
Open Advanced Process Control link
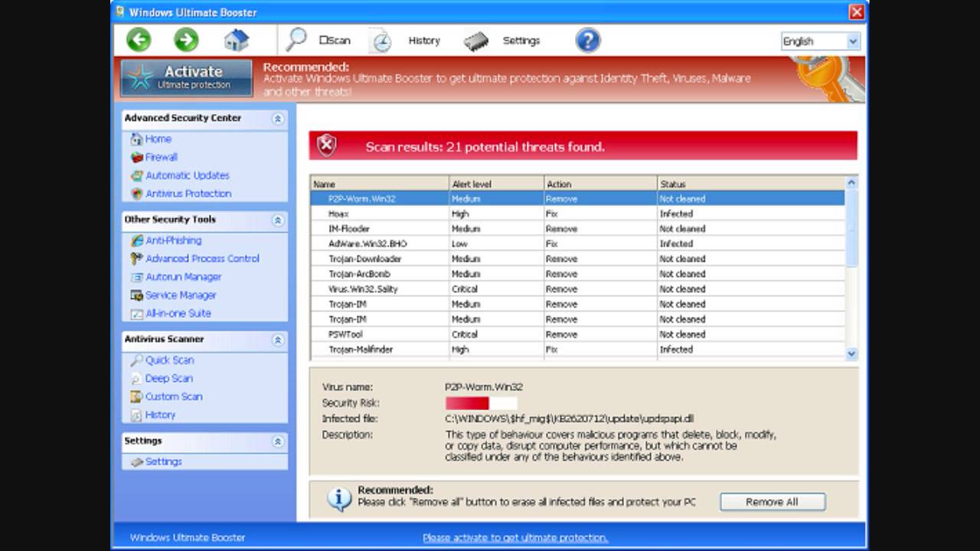click(x=202, y=259)
